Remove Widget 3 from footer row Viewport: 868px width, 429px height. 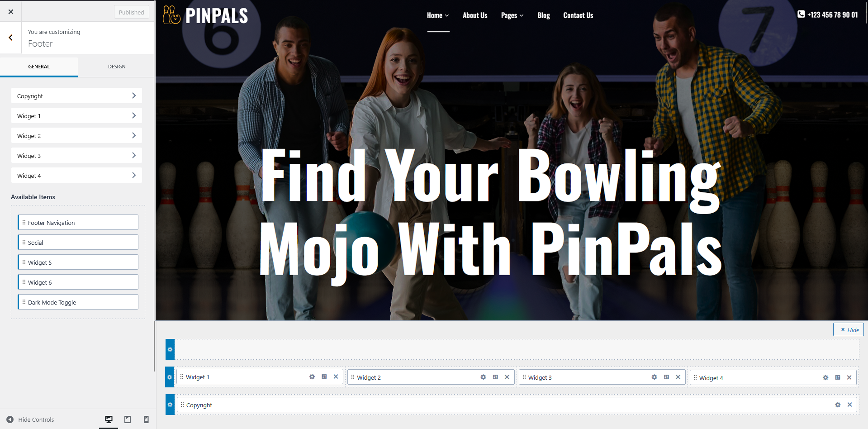678,377
